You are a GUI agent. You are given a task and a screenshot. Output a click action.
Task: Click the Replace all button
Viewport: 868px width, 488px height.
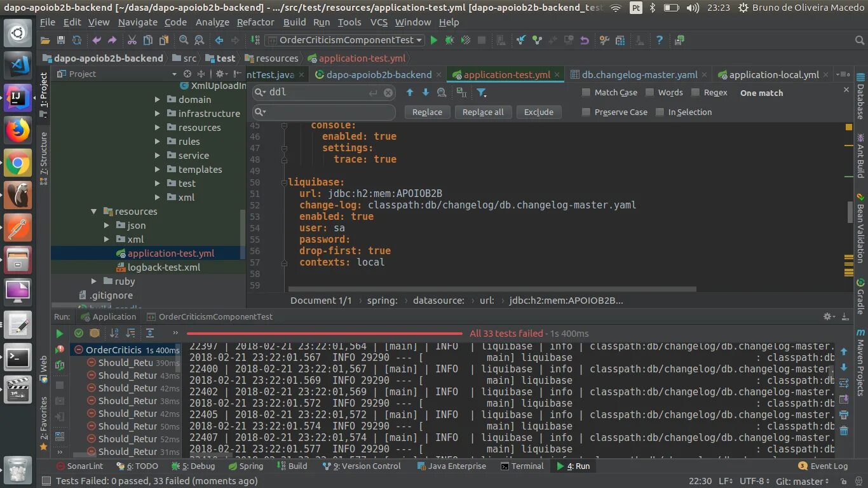pos(483,112)
